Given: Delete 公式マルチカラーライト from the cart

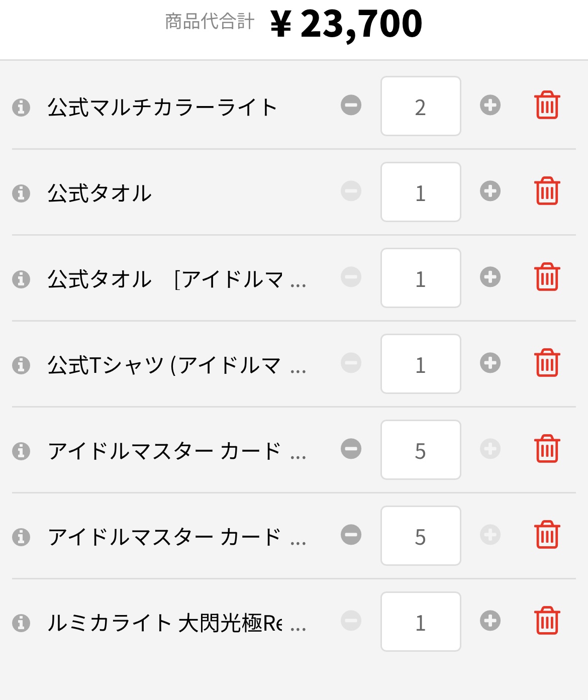Looking at the screenshot, I should (547, 106).
